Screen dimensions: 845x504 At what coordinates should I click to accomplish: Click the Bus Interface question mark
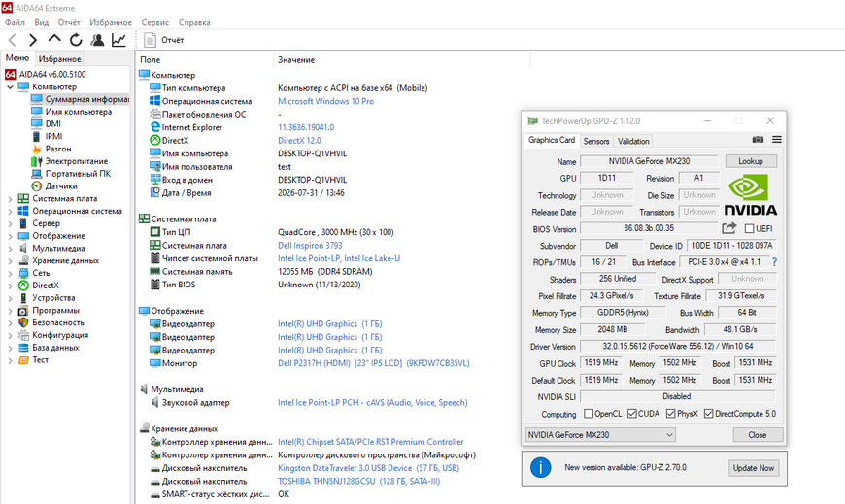(774, 262)
